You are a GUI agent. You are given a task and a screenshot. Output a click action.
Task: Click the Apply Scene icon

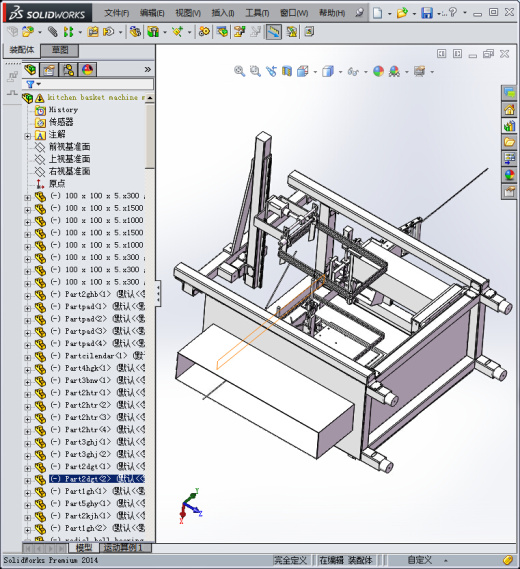394,71
